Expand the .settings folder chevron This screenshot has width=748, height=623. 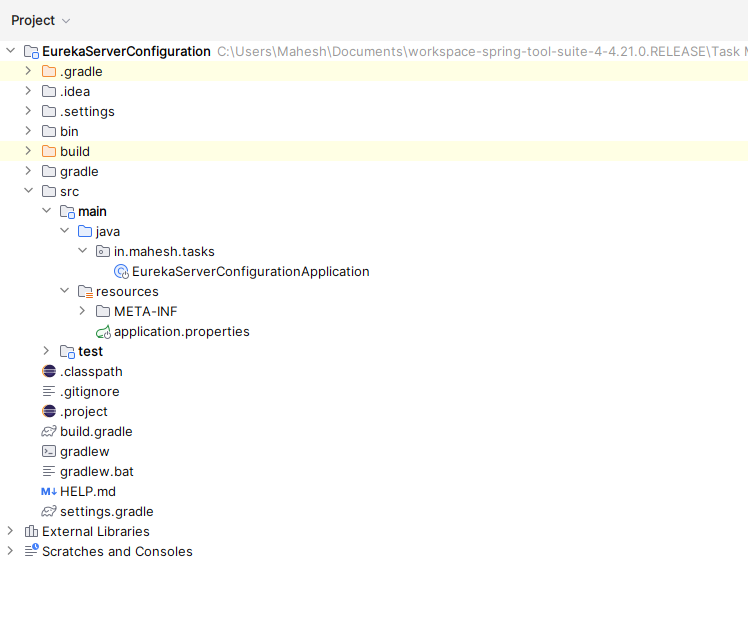pos(28,111)
